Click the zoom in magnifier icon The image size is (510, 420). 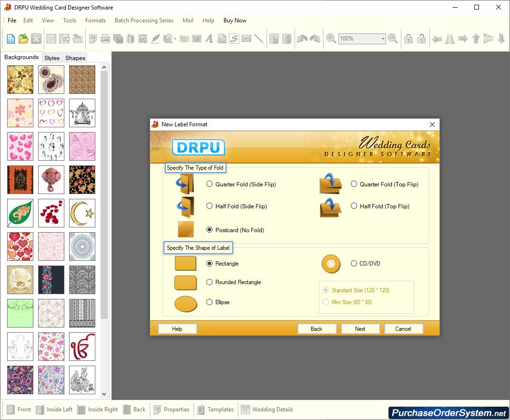click(x=331, y=39)
